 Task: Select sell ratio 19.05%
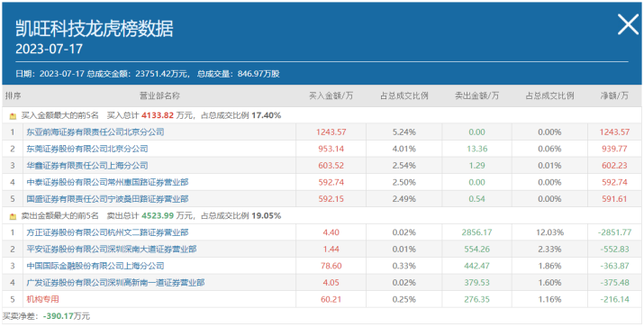coord(268,215)
